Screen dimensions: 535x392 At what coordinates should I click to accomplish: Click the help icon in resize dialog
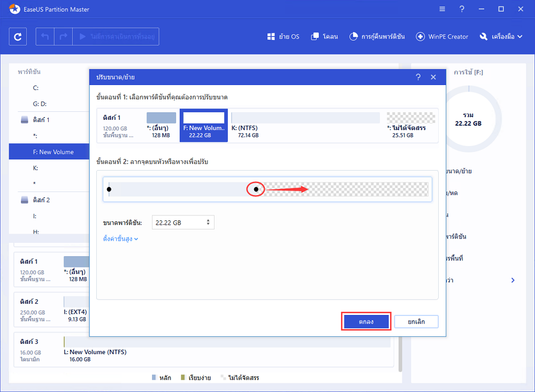pos(418,77)
